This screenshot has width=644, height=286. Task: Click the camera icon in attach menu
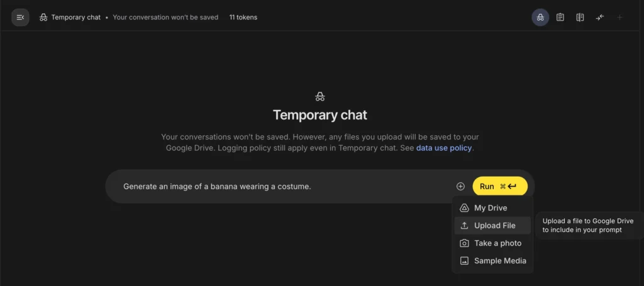tap(464, 243)
